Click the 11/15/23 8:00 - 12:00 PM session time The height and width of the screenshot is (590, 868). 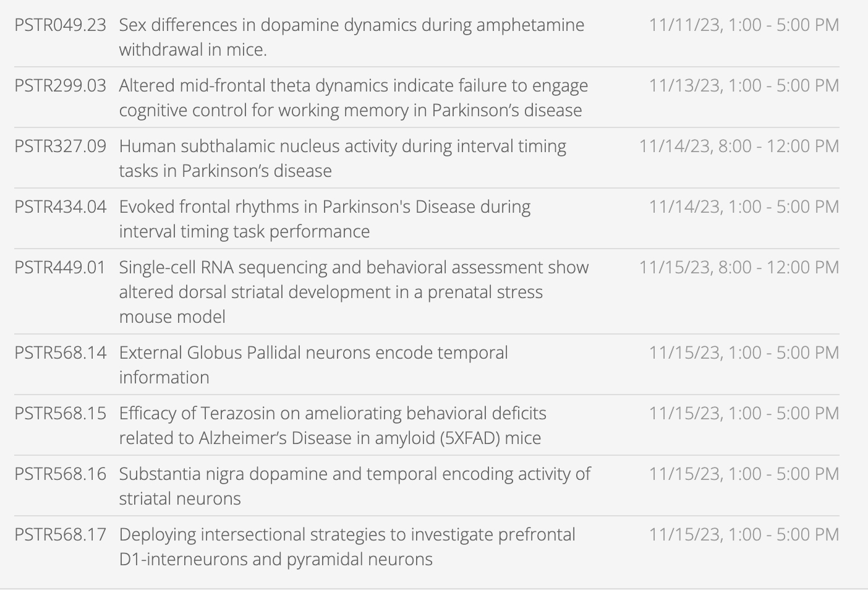click(x=739, y=268)
